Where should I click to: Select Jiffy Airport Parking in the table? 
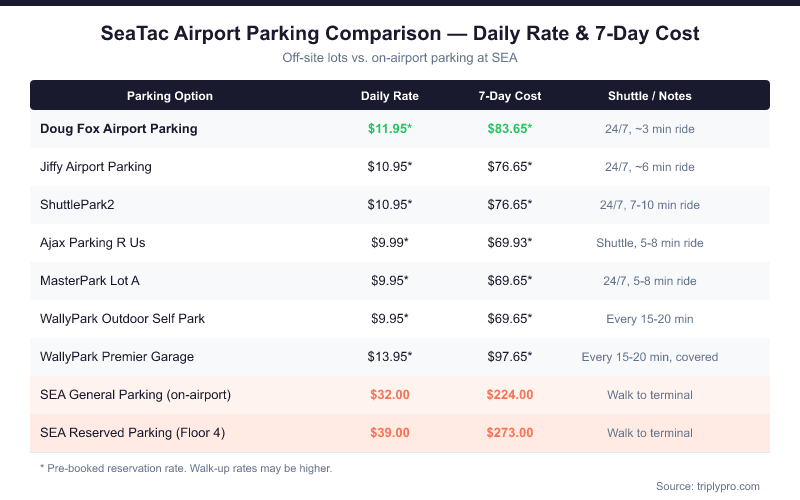[x=96, y=166]
